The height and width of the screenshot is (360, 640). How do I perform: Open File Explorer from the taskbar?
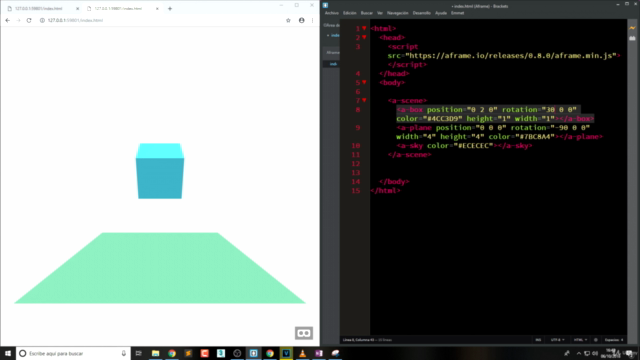pos(156,353)
